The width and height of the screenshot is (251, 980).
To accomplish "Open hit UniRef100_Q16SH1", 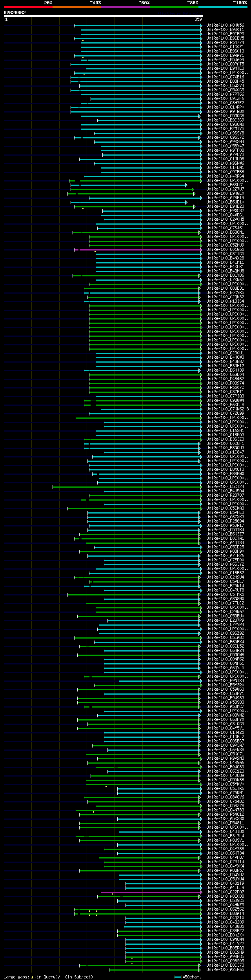I will [x=225, y=431].
